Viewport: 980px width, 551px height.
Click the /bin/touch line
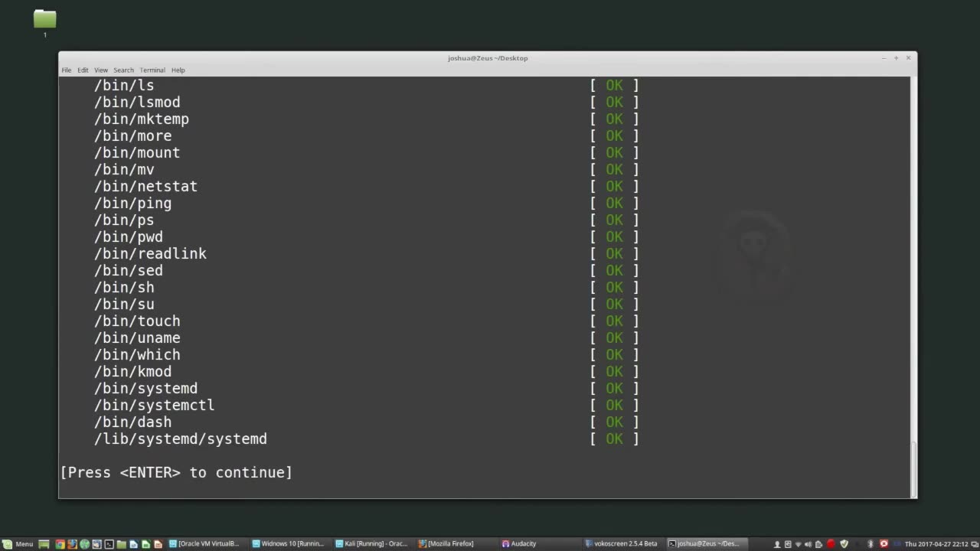coord(137,321)
